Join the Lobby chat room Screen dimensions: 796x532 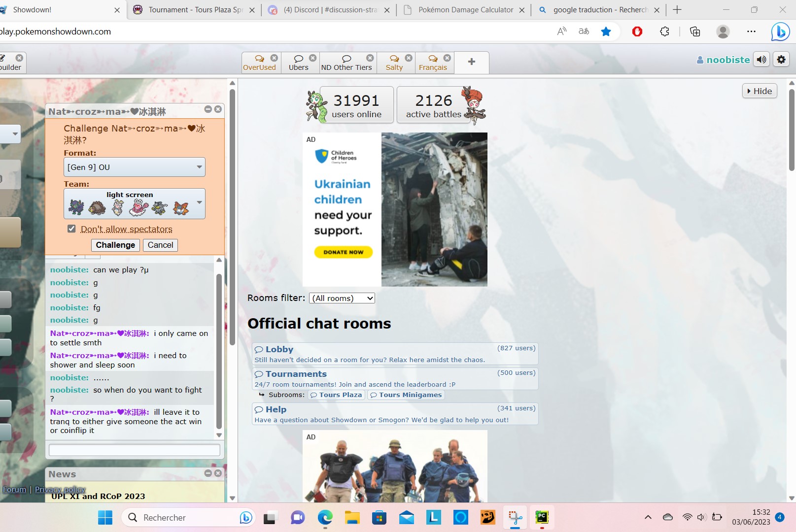coord(395,354)
